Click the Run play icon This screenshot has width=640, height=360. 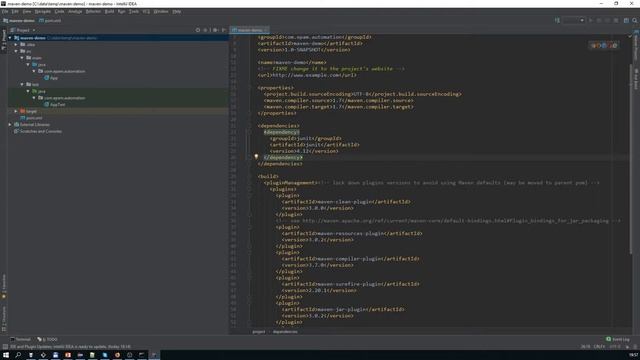point(591,20)
